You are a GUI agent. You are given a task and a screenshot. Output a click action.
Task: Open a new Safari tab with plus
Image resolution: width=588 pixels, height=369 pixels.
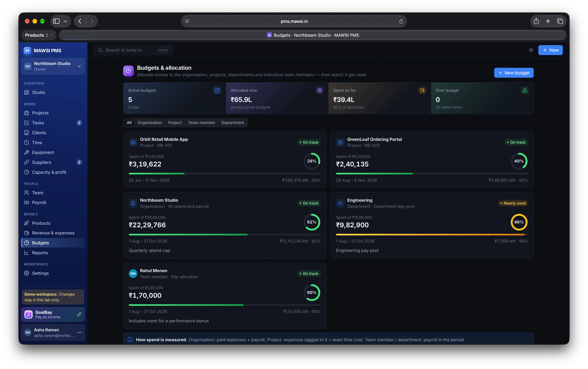point(548,21)
